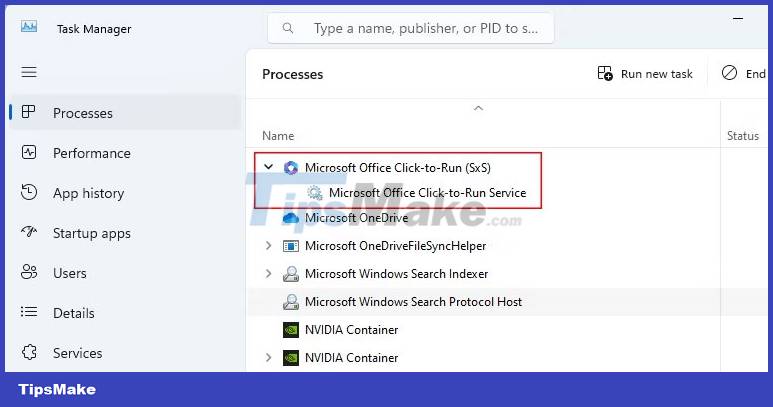Expand Microsoft OneDriveFileSyncHelper process
773x407 pixels.
(x=268, y=245)
